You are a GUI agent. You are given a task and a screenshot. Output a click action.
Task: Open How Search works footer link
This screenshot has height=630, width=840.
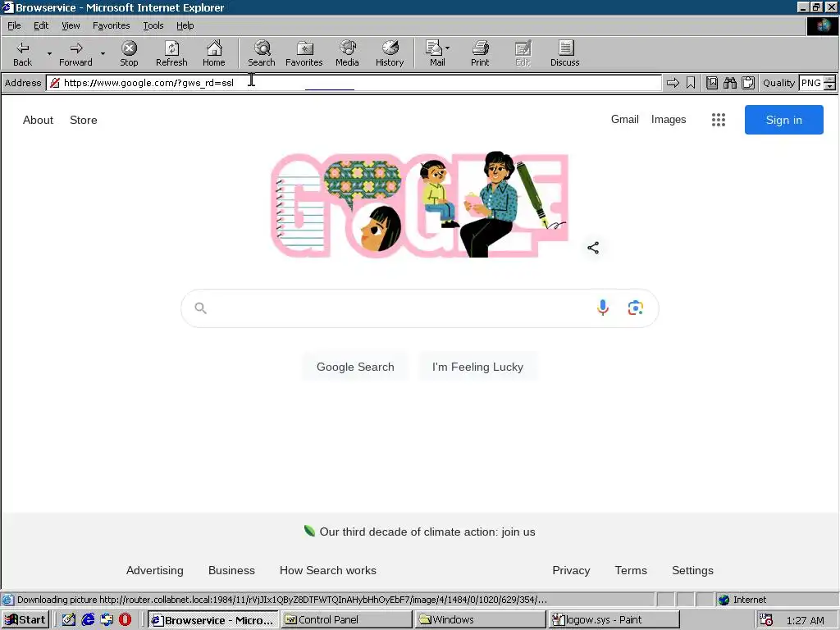pyautogui.click(x=328, y=570)
